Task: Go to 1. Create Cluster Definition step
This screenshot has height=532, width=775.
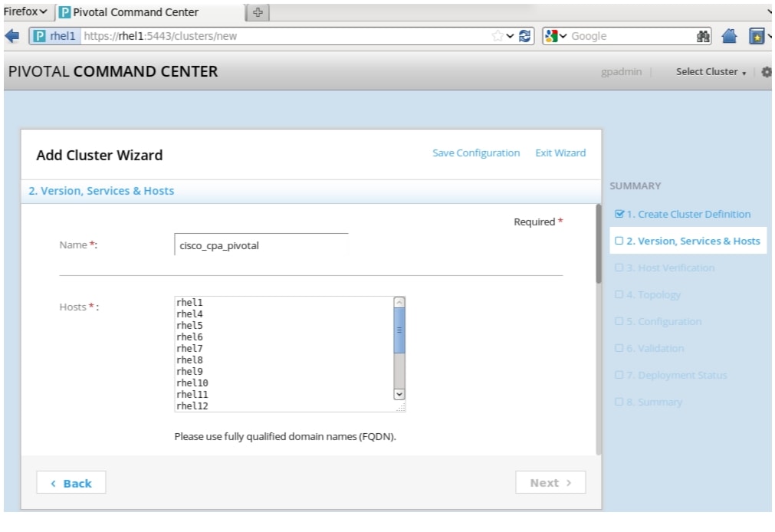Action: click(x=688, y=214)
